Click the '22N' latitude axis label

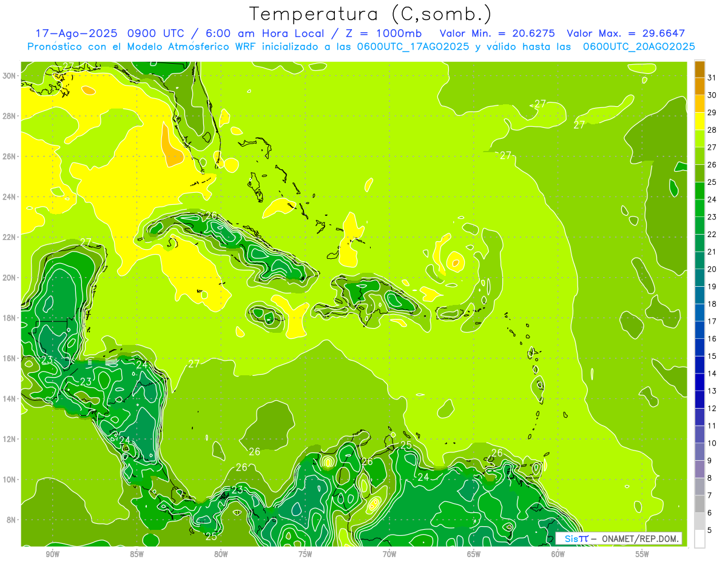10,237
